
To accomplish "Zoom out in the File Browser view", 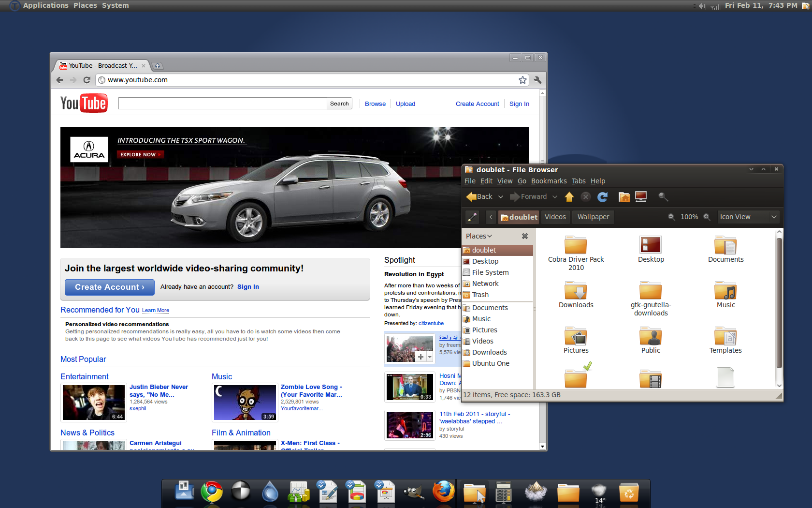I will point(671,217).
